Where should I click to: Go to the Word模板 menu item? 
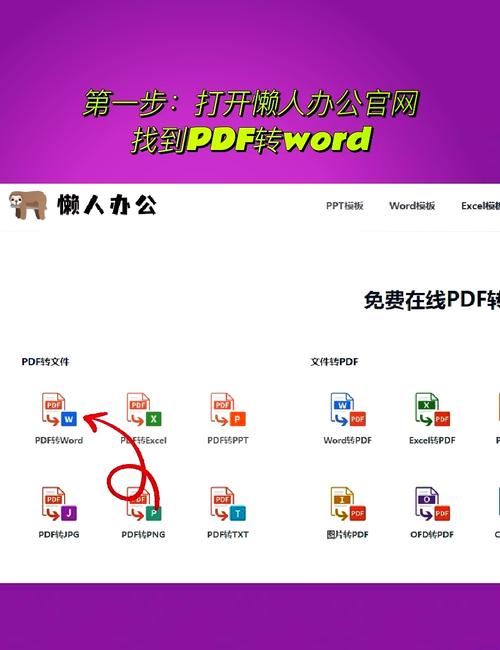click(x=412, y=206)
